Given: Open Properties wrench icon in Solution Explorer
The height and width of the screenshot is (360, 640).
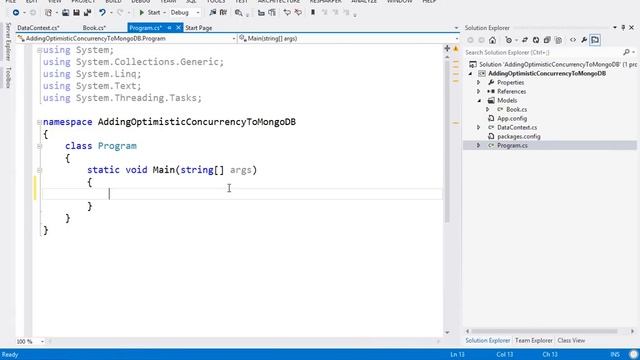Looking at the screenshot, I should (584, 40).
